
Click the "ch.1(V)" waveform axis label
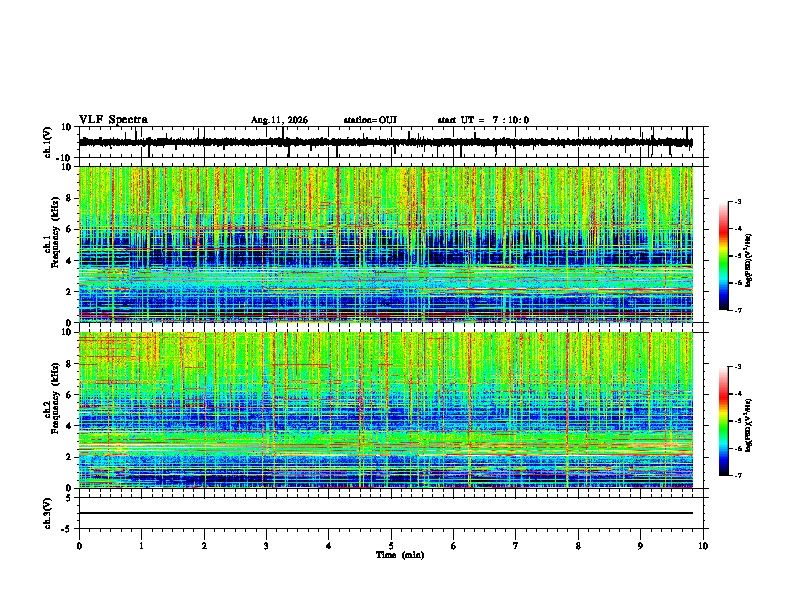[48, 142]
